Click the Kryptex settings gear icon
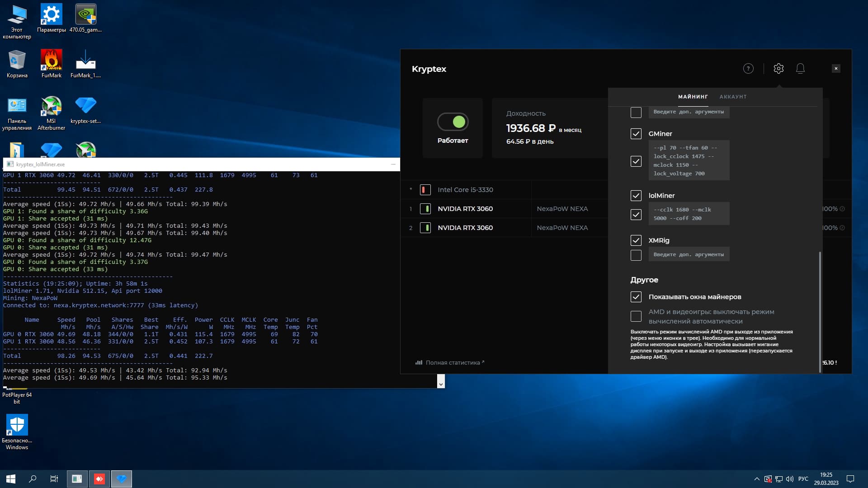The image size is (868, 488). 778,69
